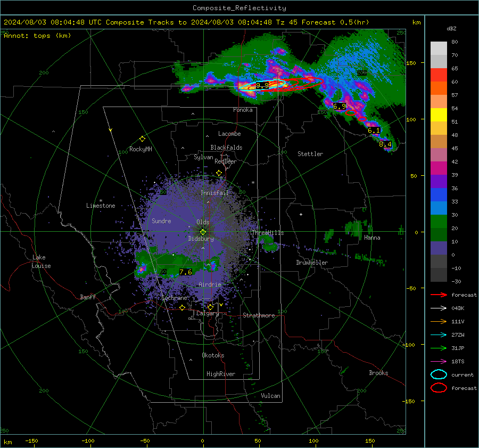Viewport: 479px width, 448px height.
Task: Click the Didsbury city label
Action: click(x=201, y=239)
